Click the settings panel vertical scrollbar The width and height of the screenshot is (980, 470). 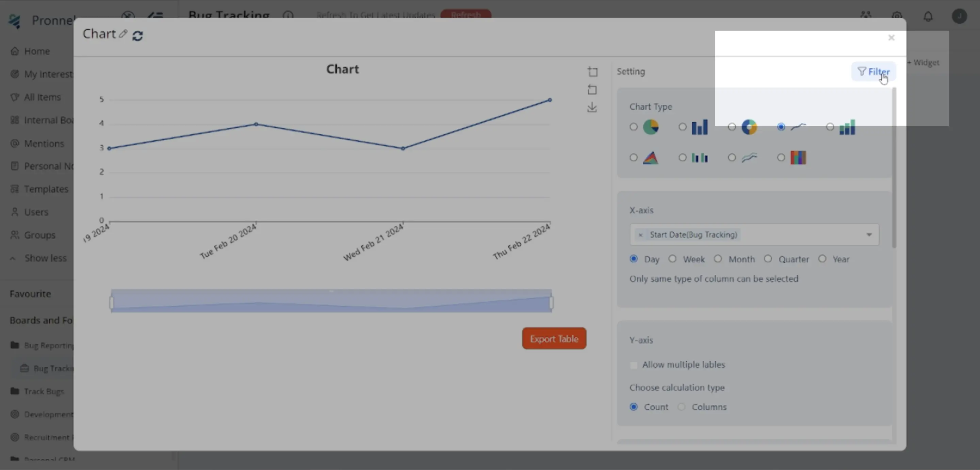(x=894, y=168)
